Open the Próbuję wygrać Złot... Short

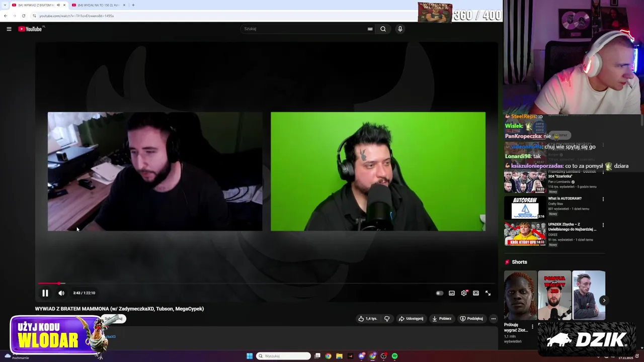click(520, 295)
